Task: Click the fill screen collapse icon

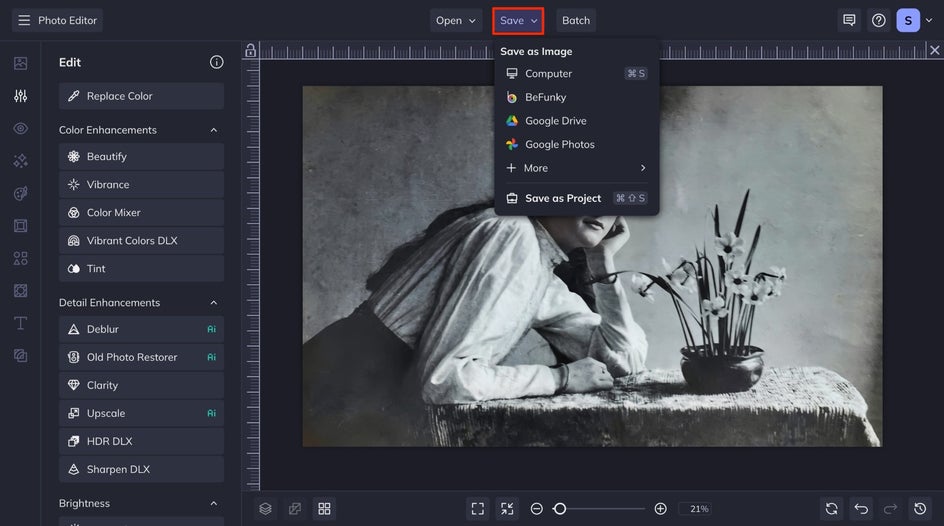Action: (x=508, y=509)
